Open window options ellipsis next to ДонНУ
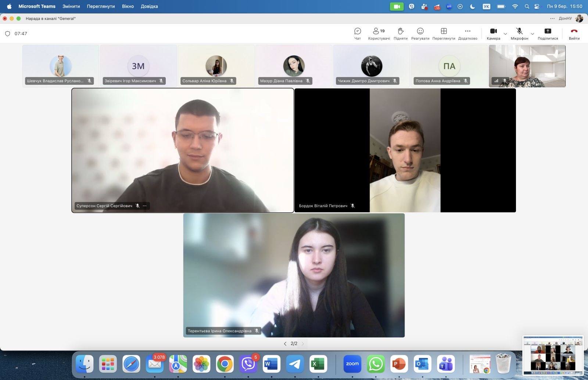 [552, 18]
